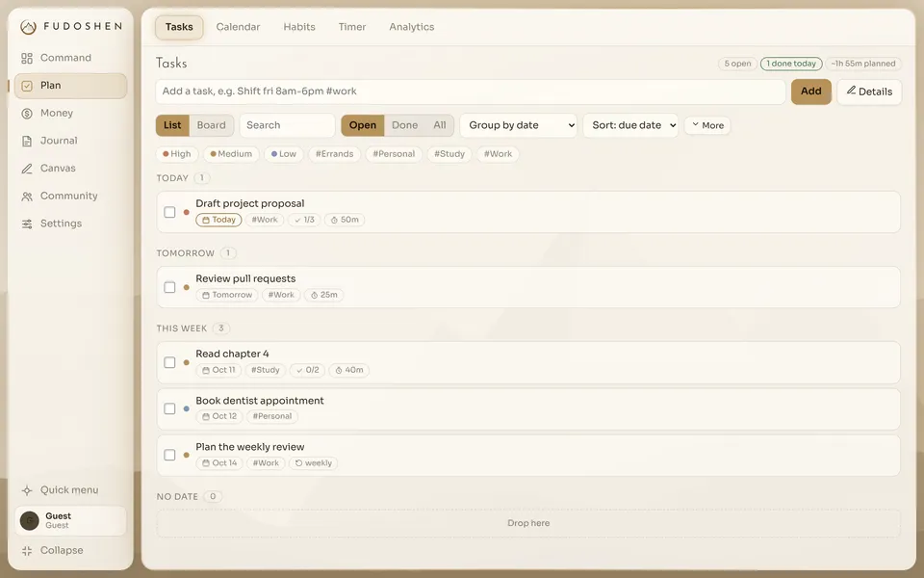Image resolution: width=924 pixels, height=578 pixels.
Task: Click the Quick menu sparkle icon
Action: [27, 490]
